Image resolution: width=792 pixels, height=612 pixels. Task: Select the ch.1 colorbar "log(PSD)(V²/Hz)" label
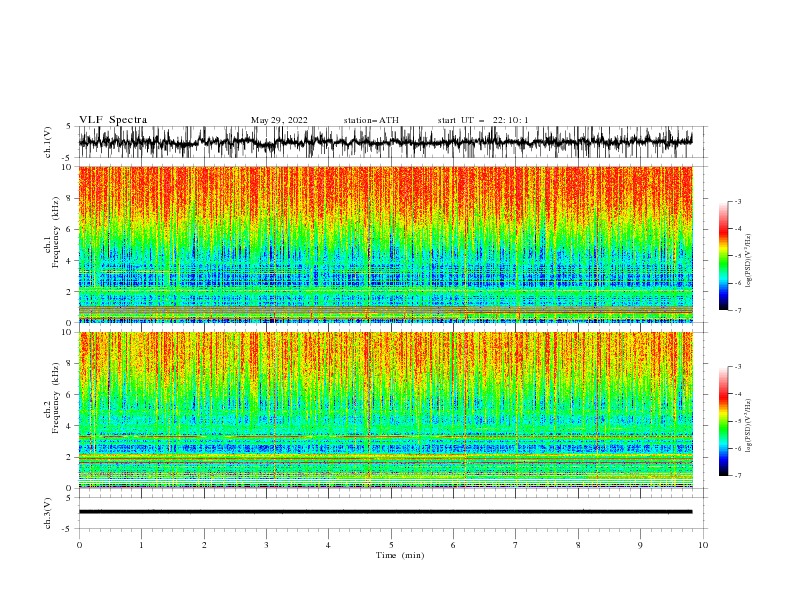pyautogui.click(x=749, y=261)
